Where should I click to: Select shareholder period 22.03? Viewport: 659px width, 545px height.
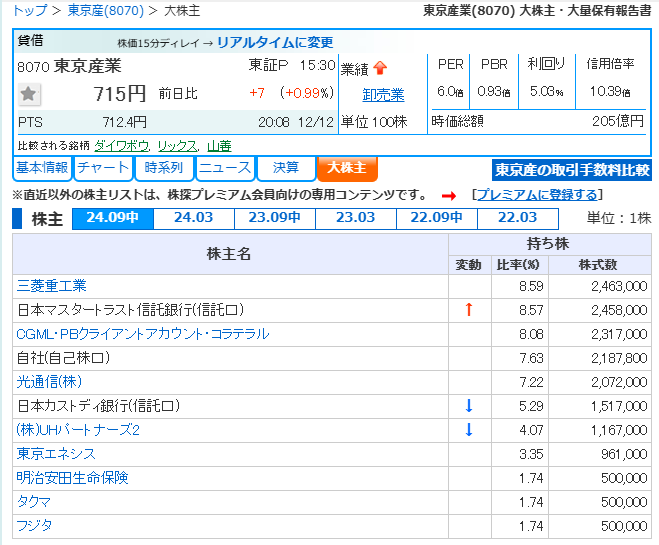pyautogui.click(x=518, y=218)
